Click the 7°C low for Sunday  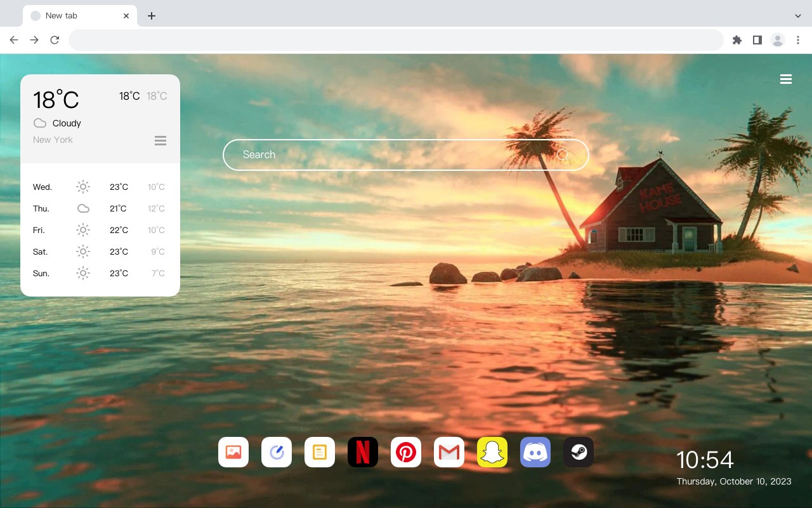(158, 274)
